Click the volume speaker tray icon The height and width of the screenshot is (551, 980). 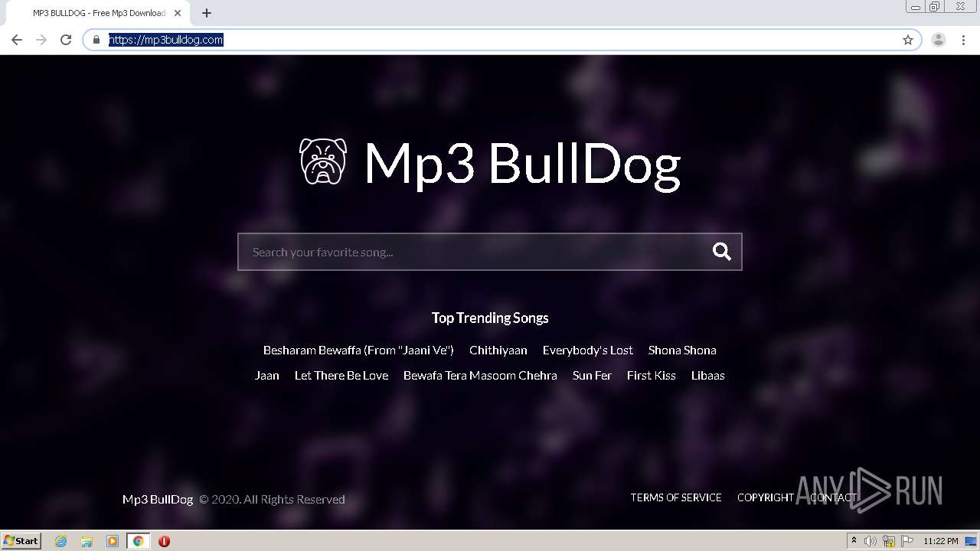tap(871, 541)
